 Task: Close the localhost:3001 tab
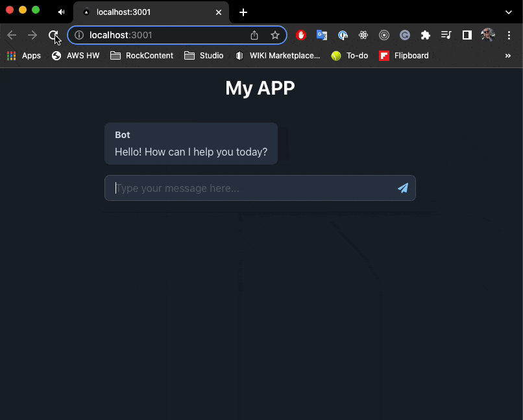coord(219,12)
